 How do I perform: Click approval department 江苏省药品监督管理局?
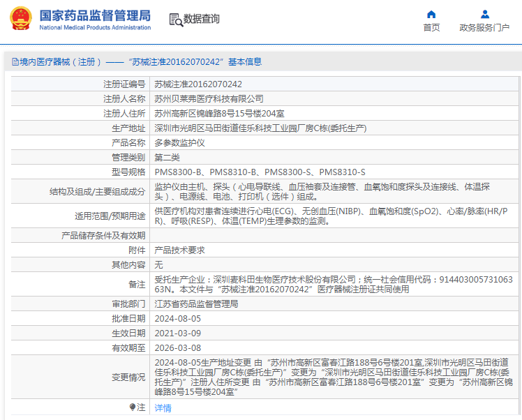[196, 304]
